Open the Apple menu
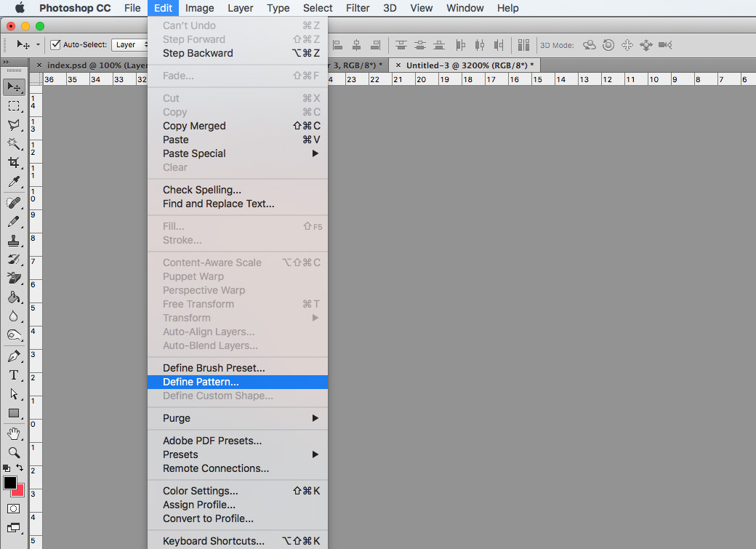Viewport: 756px width, 549px height. point(20,8)
